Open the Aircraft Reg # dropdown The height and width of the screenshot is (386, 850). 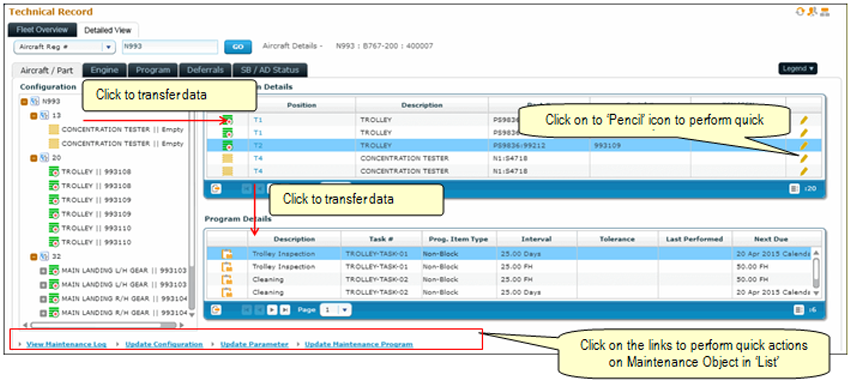(x=65, y=47)
